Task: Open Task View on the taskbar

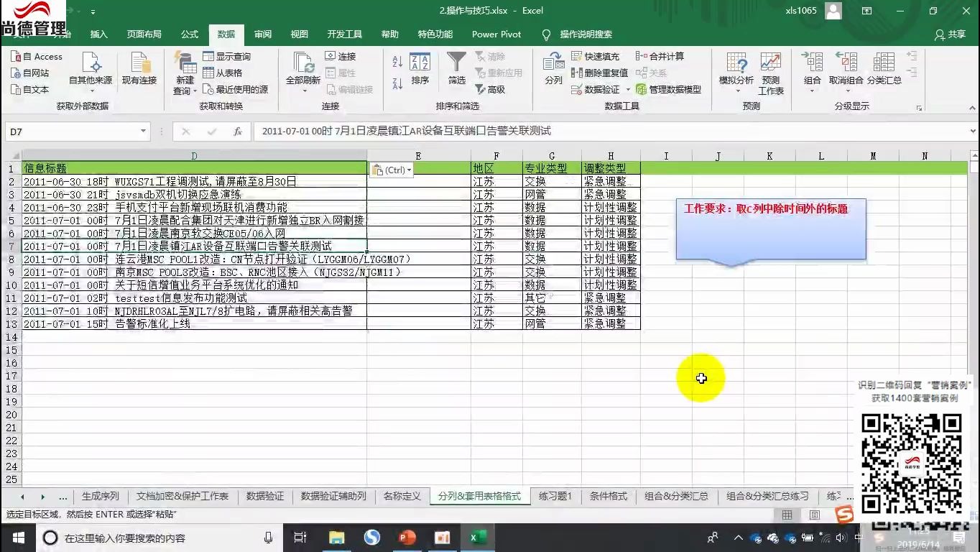Action: point(300,538)
